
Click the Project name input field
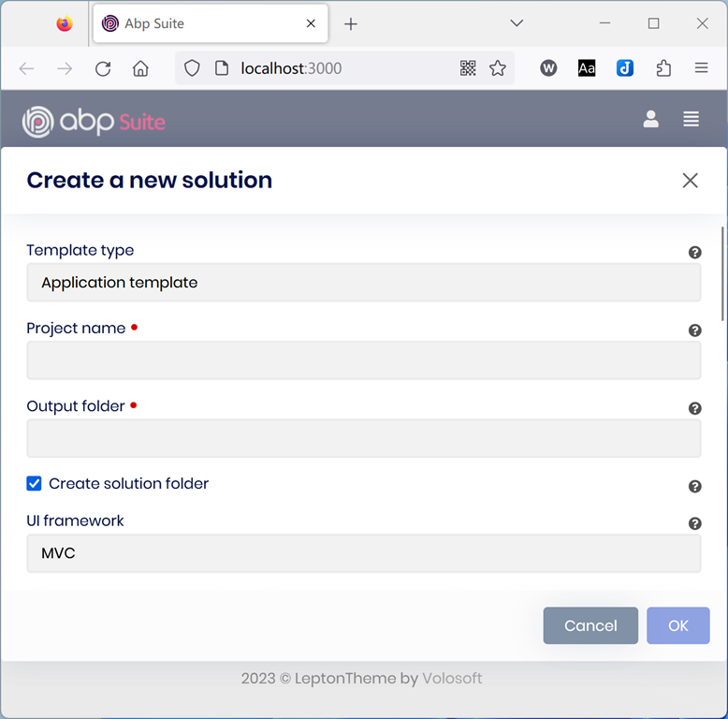(x=363, y=360)
